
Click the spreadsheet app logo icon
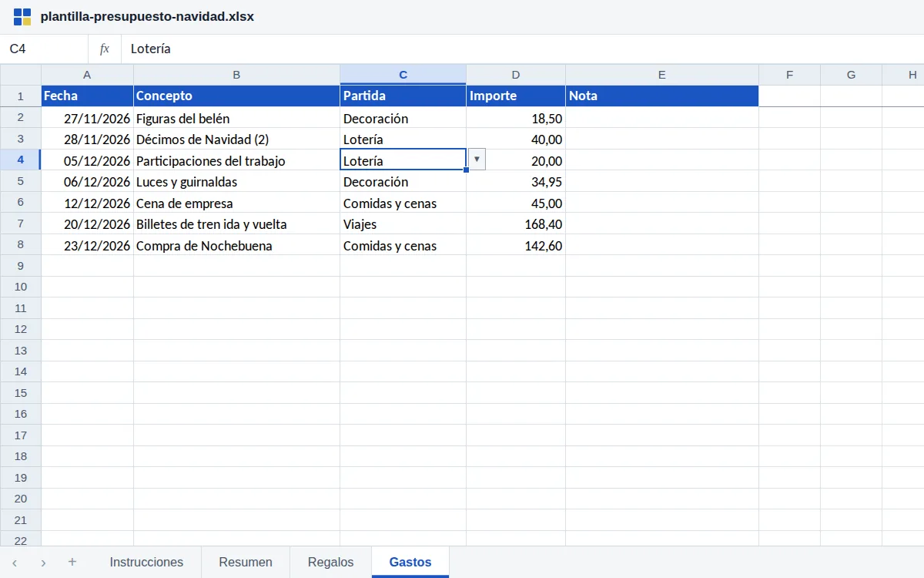click(22, 17)
